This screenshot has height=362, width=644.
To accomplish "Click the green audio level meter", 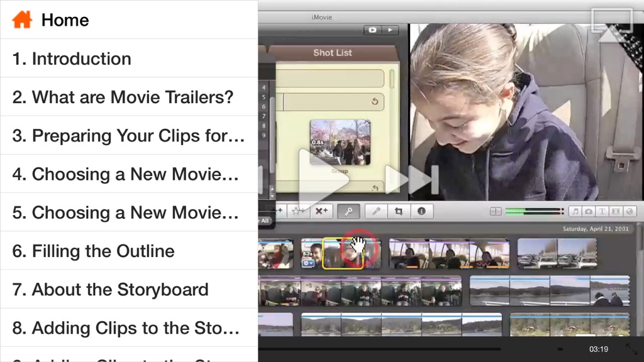I will point(535,211).
